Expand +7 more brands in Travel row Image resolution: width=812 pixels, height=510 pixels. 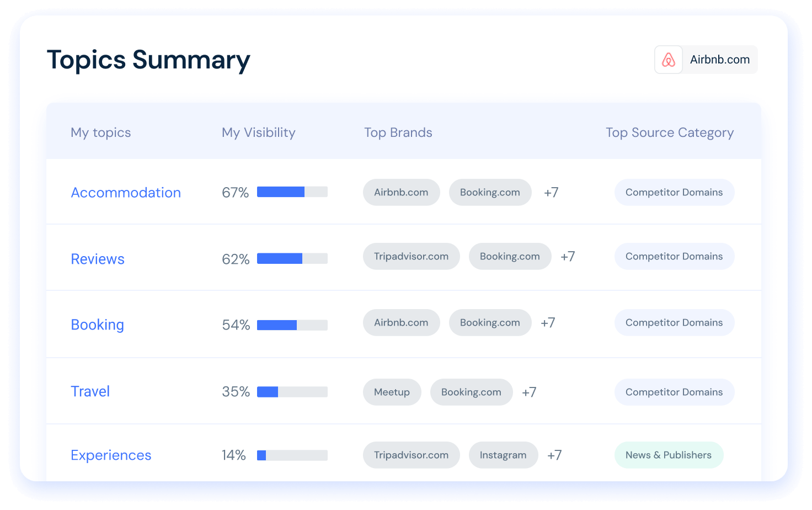[529, 392]
